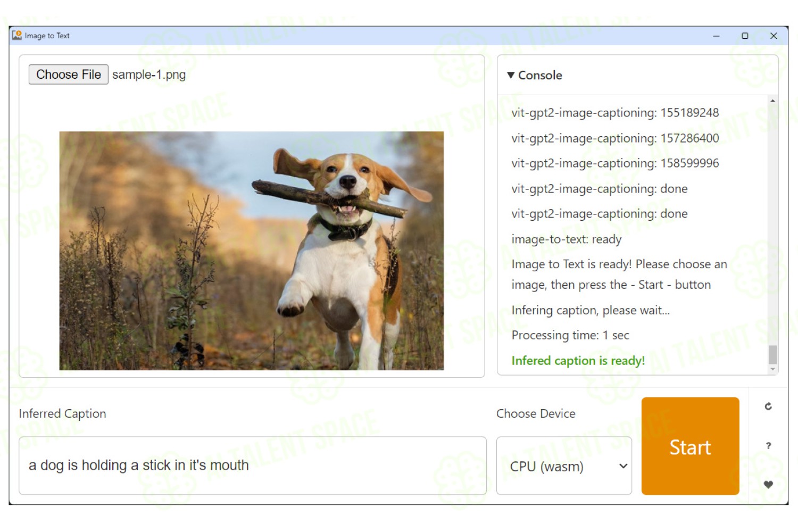The width and height of the screenshot is (798, 532).
Task: Click console scrollbar down arrow
Action: (772, 369)
